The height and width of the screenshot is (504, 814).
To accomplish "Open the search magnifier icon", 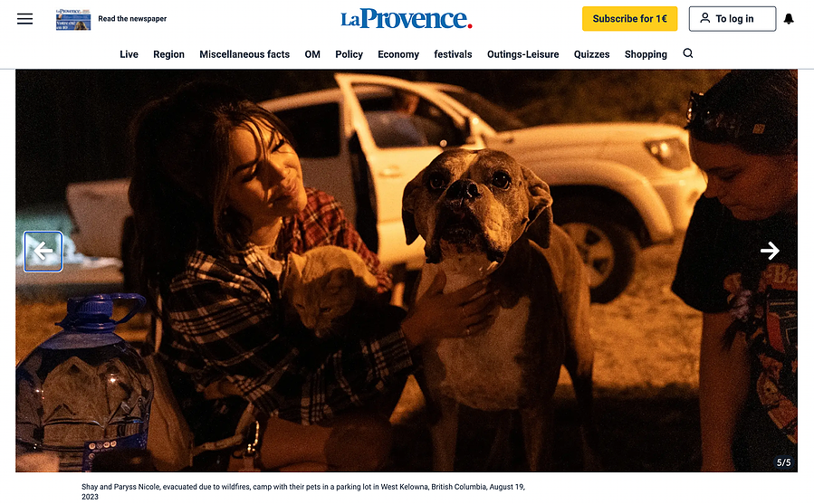I will coord(688,53).
